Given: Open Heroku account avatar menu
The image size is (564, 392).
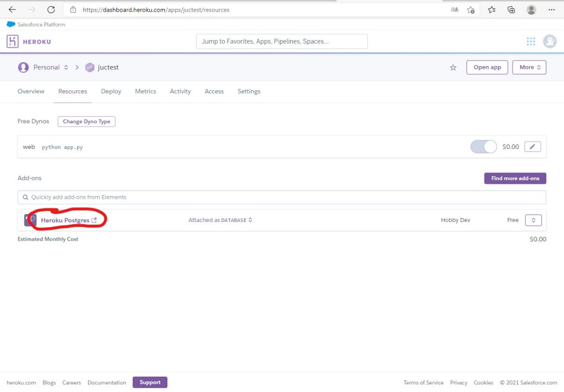Looking at the screenshot, I should pos(550,41).
